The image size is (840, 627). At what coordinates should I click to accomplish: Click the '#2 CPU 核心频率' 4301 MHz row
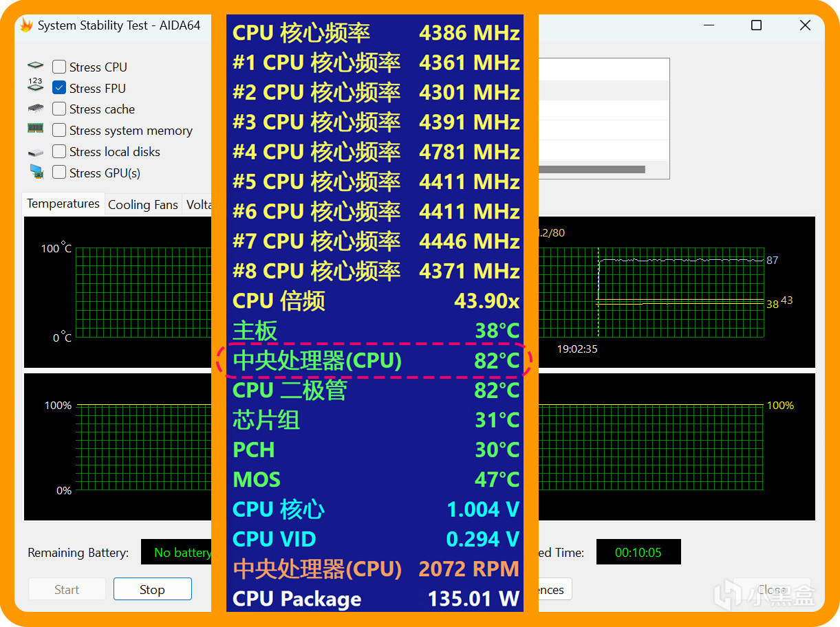coord(376,92)
